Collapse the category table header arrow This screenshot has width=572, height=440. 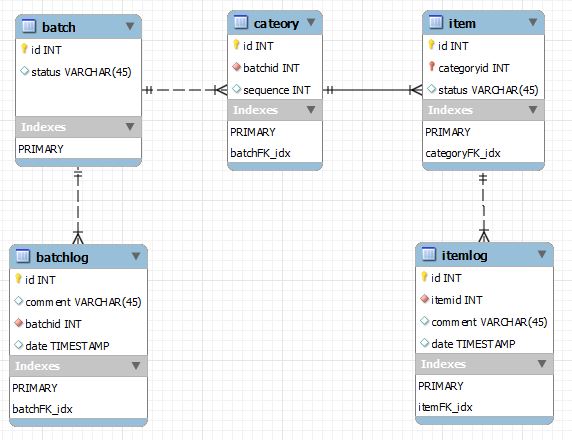point(311,23)
